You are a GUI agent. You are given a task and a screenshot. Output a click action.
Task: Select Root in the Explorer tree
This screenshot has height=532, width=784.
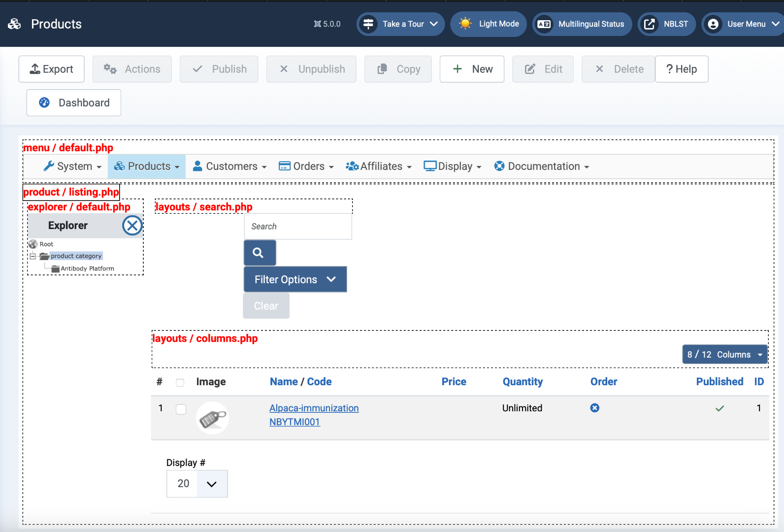pyautogui.click(x=46, y=244)
